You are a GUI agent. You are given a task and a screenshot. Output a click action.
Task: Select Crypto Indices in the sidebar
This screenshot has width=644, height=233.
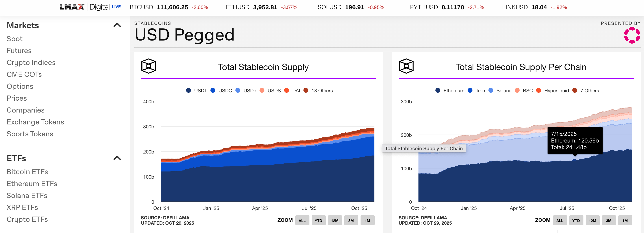[x=31, y=63]
